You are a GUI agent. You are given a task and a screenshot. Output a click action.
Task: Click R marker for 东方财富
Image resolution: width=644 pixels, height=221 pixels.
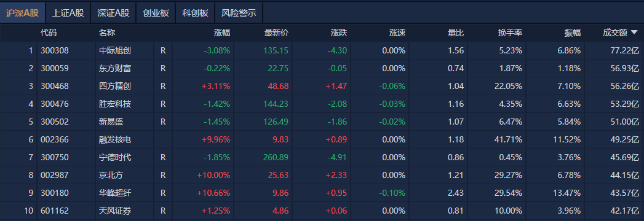click(x=163, y=69)
